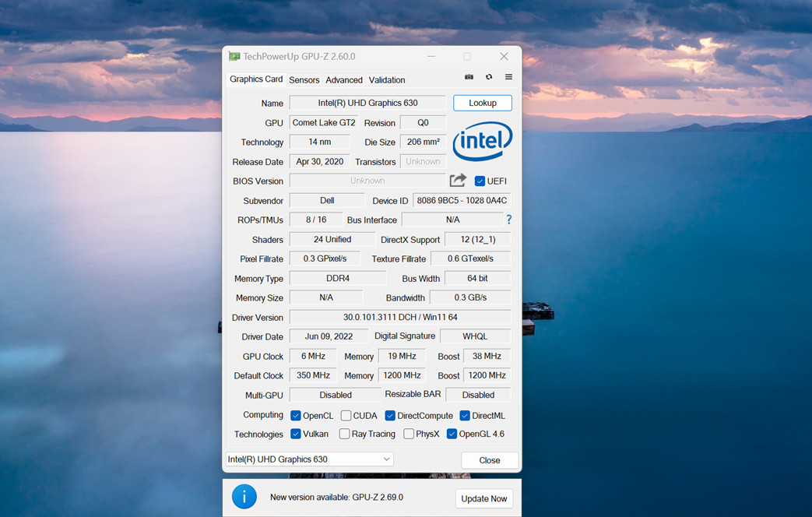Screen dimensions: 812x517
Task: Click the GPU Clock value 6 MHz
Action: coord(313,356)
